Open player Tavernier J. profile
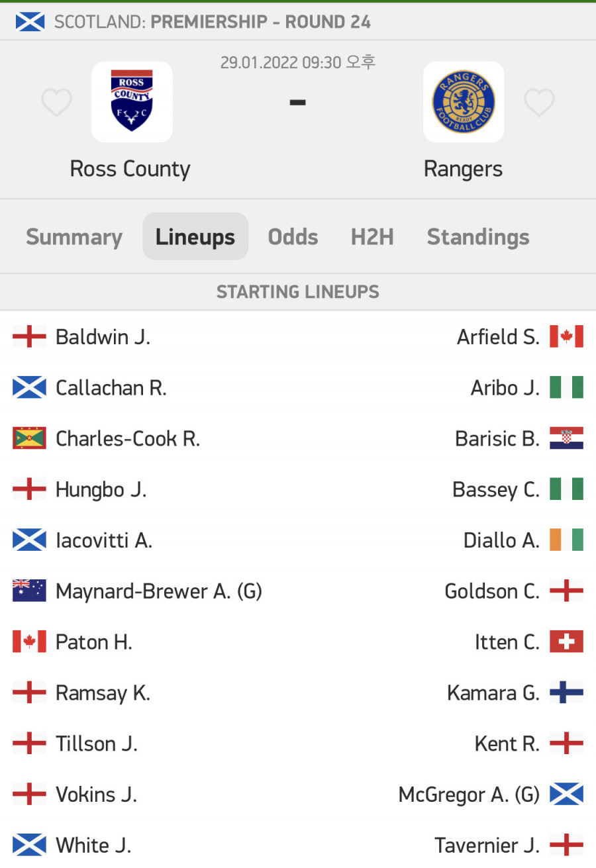The image size is (596, 868). (487, 845)
